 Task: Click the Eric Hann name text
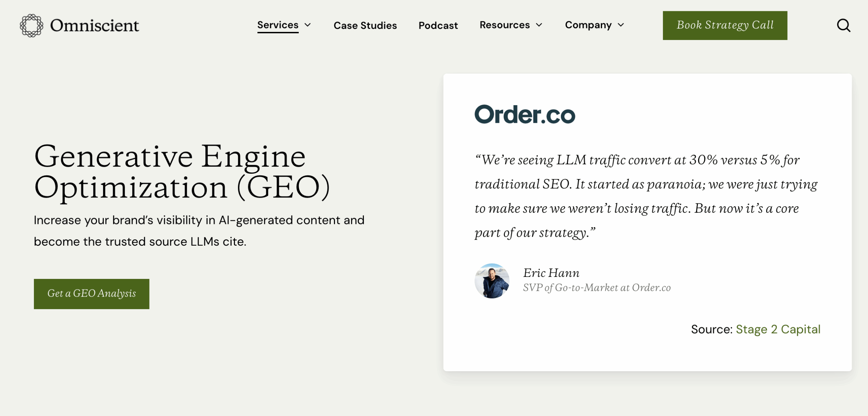point(551,273)
